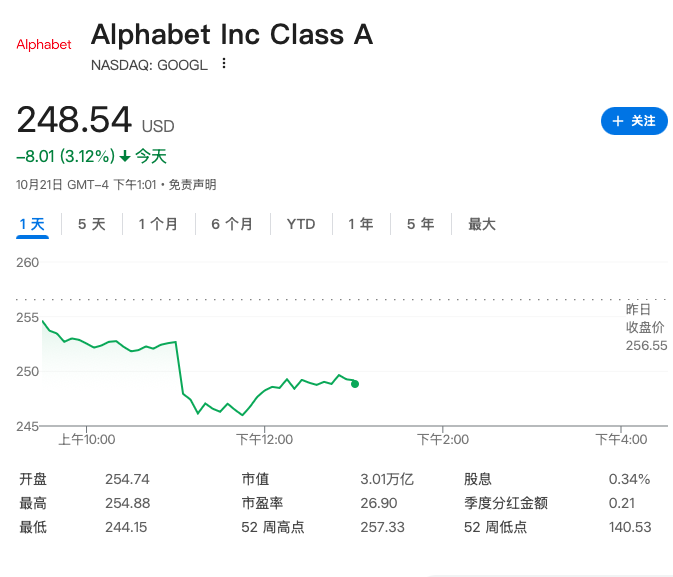Image resolution: width=673 pixels, height=577 pixels.
Task: Show the 最大 maximum range chart
Action: 482,224
